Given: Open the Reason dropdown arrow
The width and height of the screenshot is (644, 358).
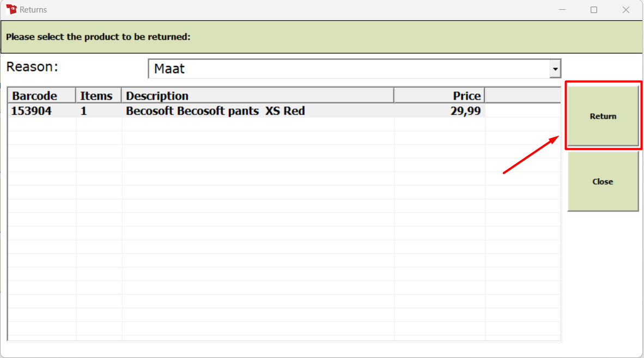Looking at the screenshot, I should [x=555, y=69].
